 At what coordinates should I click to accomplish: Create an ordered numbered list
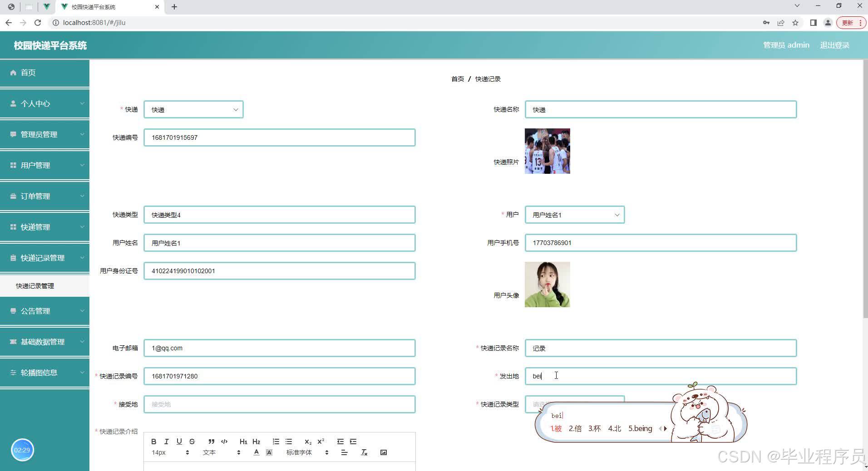point(276,442)
